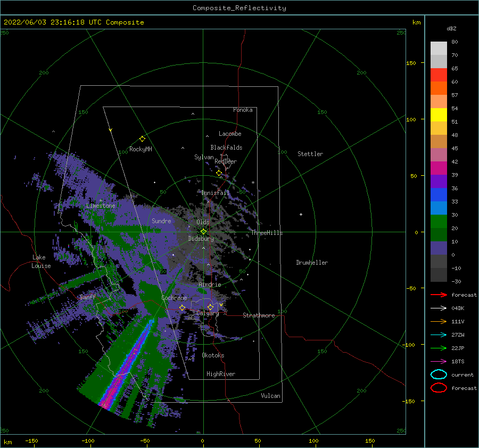Viewport: 479px width, 448px height.
Task: Click the Strathmore label
Action: (259, 315)
